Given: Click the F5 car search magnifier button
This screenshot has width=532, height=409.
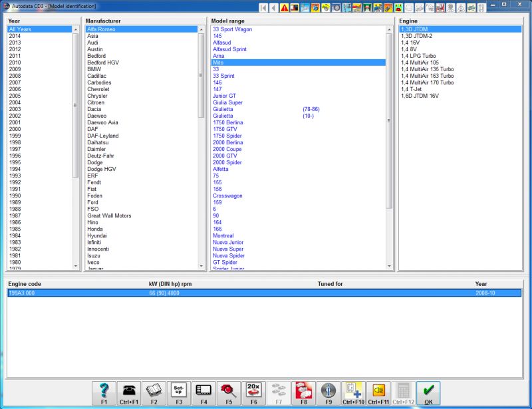Looking at the screenshot, I should click(229, 394).
